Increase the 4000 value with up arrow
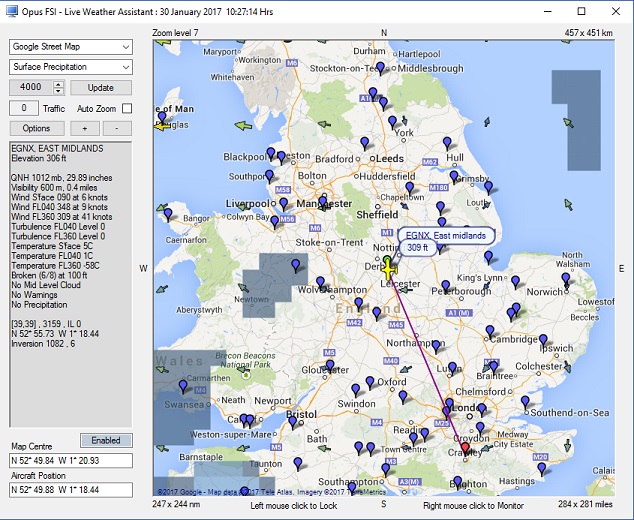 point(58,84)
